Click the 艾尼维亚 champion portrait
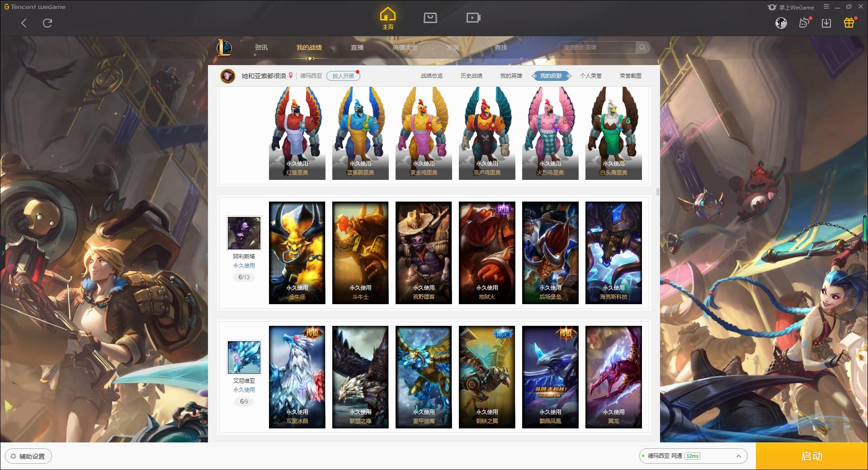Image resolution: width=868 pixels, height=470 pixels. (x=244, y=357)
